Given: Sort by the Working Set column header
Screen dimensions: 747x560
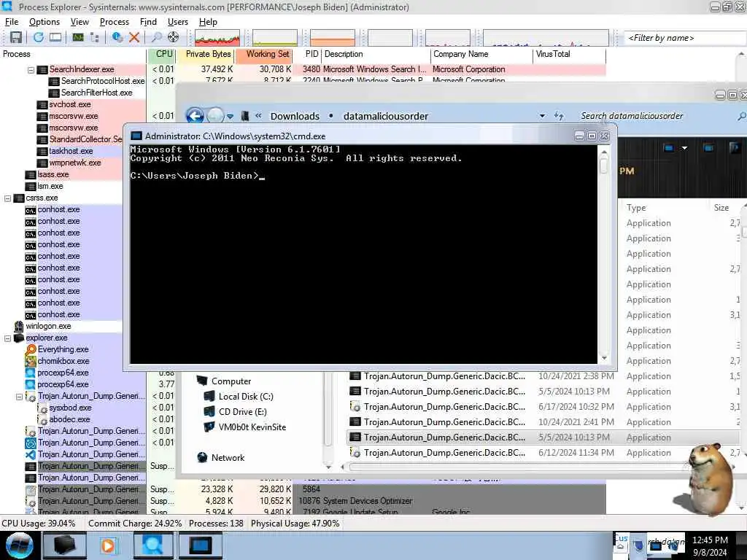Looking at the screenshot, I should (264, 54).
